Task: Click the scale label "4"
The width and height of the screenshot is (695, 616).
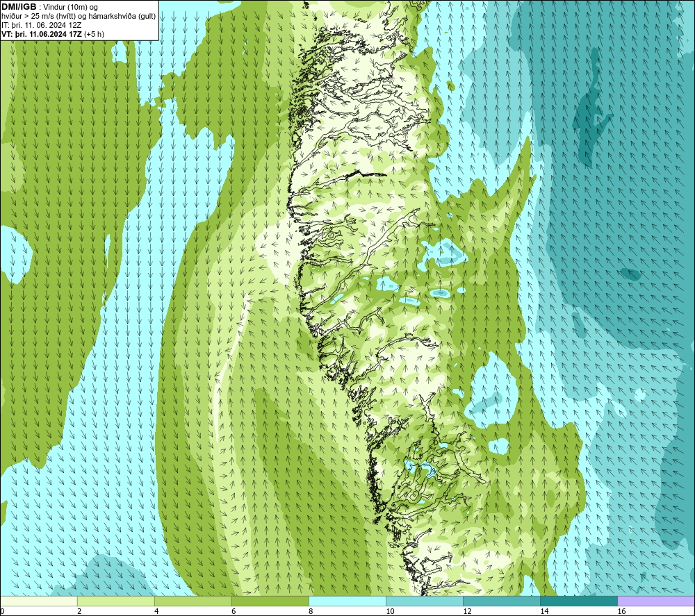Action: point(156,611)
